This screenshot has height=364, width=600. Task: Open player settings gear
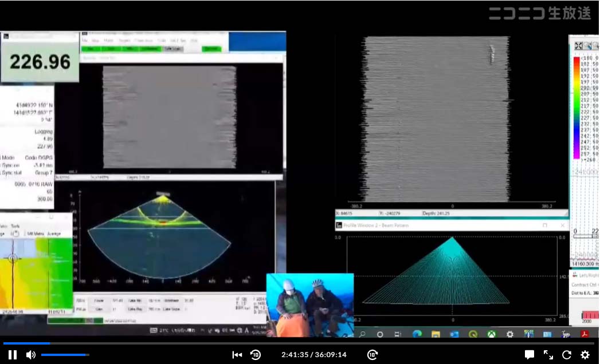click(585, 355)
